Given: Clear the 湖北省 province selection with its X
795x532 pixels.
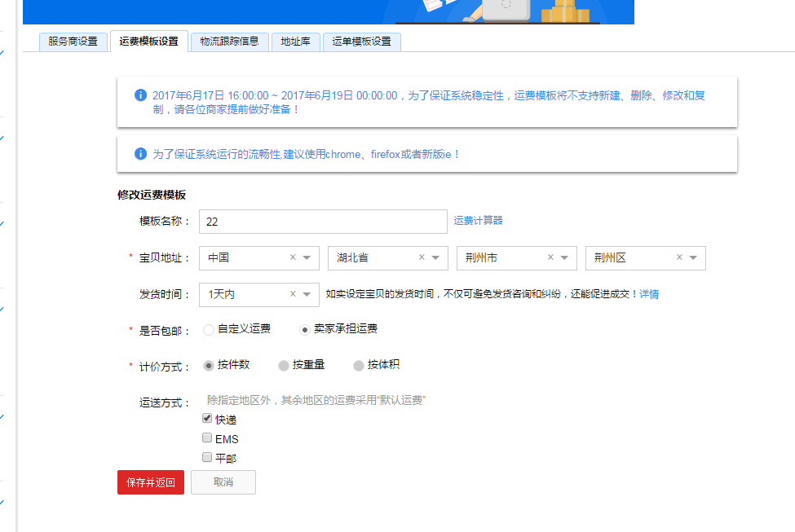Looking at the screenshot, I should click(x=422, y=257).
